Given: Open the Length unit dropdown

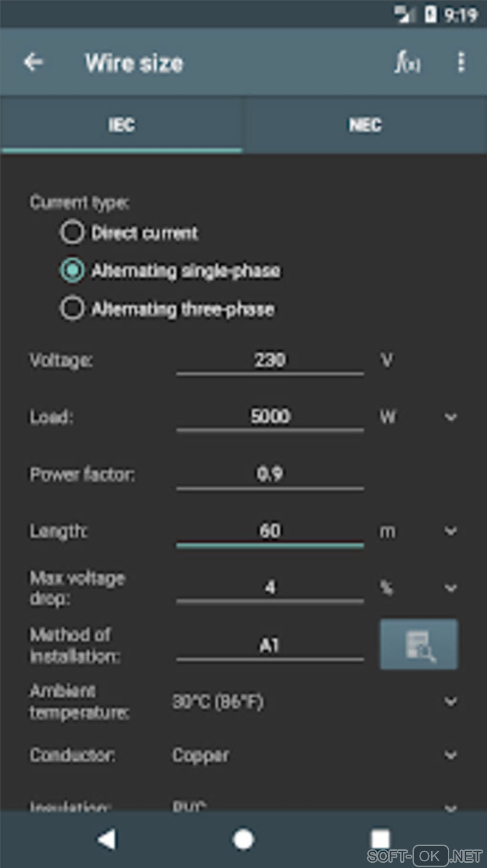Looking at the screenshot, I should [450, 531].
